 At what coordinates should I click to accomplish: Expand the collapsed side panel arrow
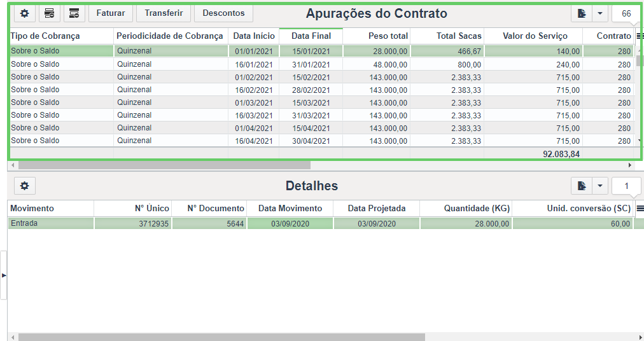tap(4, 275)
